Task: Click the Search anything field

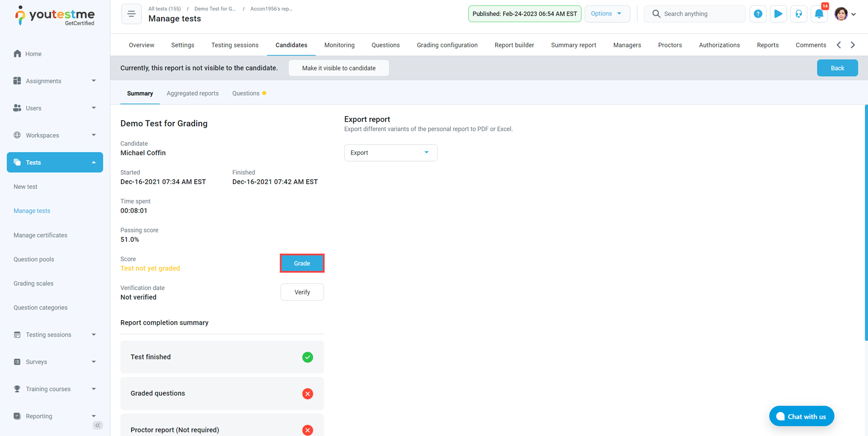Action: pos(699,14)
